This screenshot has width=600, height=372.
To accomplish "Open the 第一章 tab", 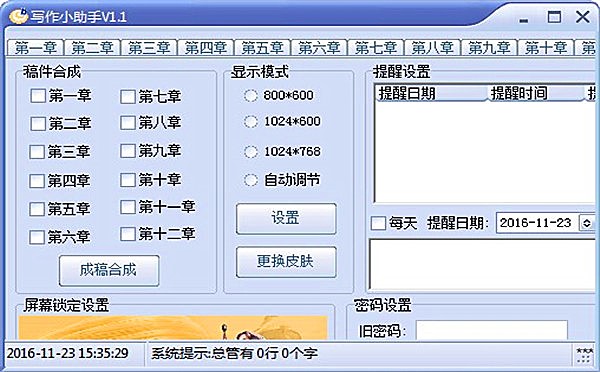I will [x=36, y=48].
